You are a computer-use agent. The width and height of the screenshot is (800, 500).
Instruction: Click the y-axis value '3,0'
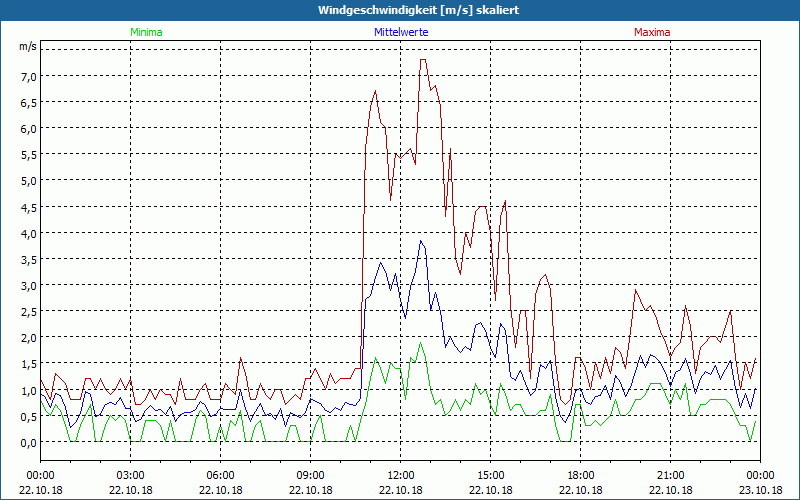click(x=29, y=285)
